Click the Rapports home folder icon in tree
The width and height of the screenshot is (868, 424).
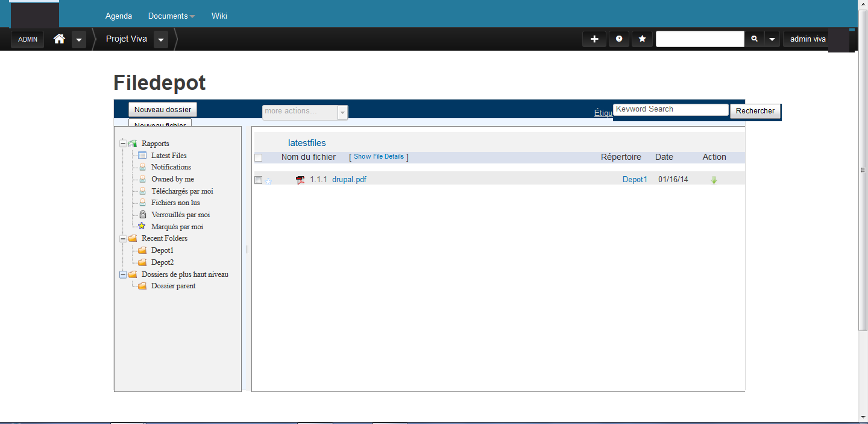coord(133,144)
